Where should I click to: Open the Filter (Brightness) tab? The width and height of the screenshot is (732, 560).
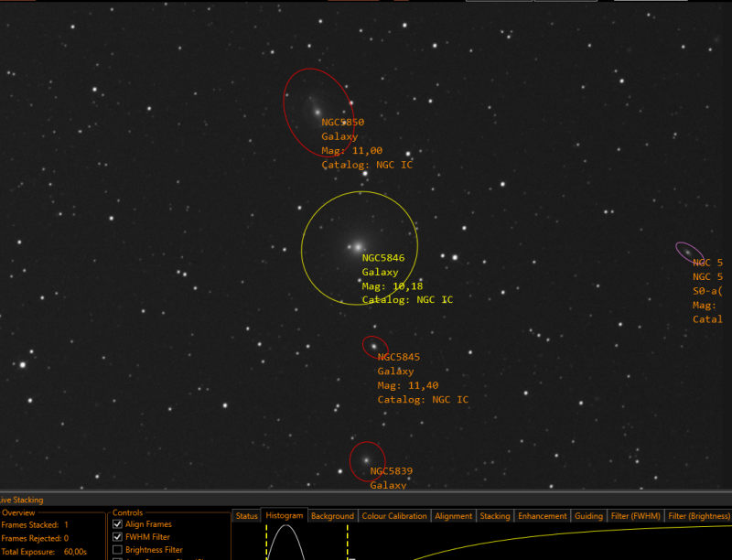coord(698,516)
